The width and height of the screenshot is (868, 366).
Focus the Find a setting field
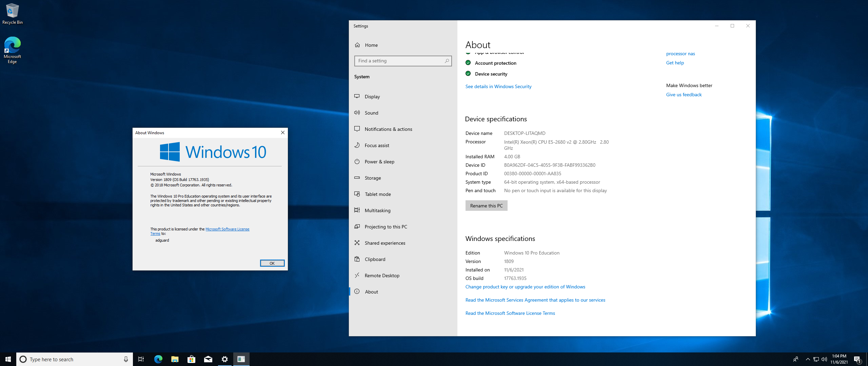pos(403,61)
